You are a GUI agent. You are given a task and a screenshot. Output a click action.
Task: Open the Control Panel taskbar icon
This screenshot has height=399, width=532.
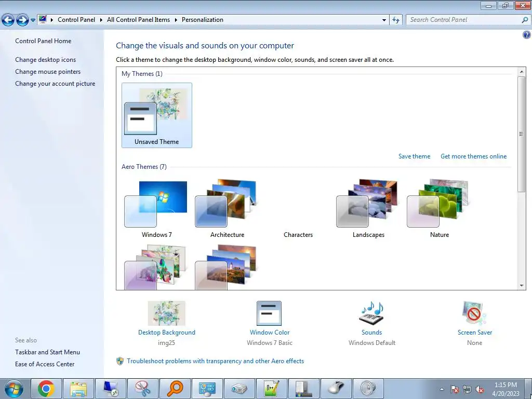tap(207, 389)
